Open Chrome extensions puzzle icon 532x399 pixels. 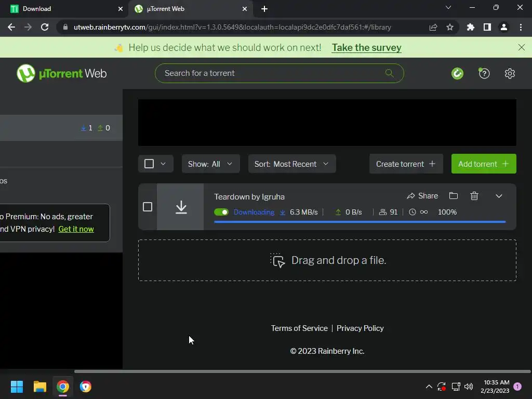tap(470, 27)
